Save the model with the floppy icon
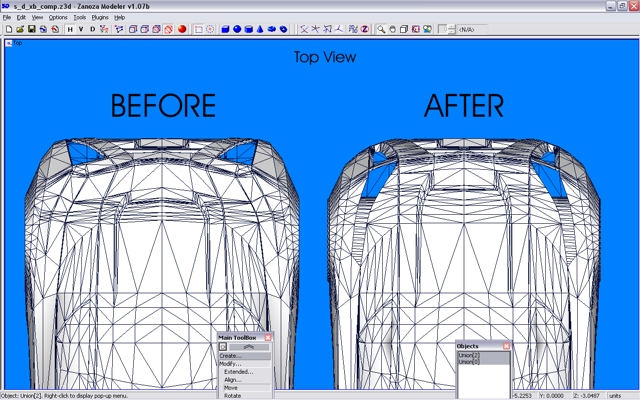 (x=31, y=29)
